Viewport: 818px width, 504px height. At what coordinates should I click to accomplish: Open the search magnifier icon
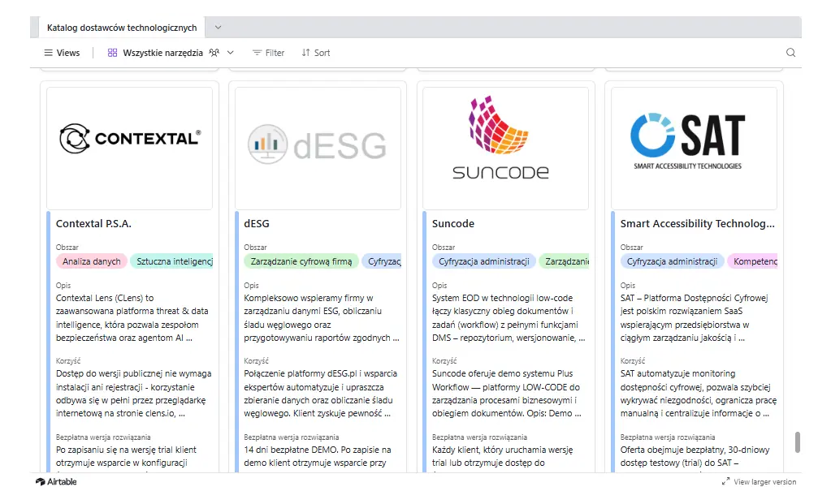(790, 53)
